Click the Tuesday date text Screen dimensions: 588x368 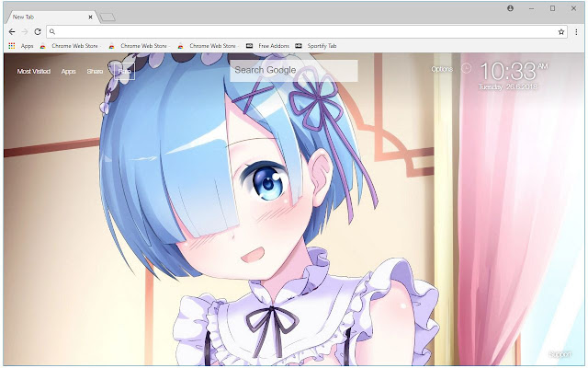coord(508,86)
